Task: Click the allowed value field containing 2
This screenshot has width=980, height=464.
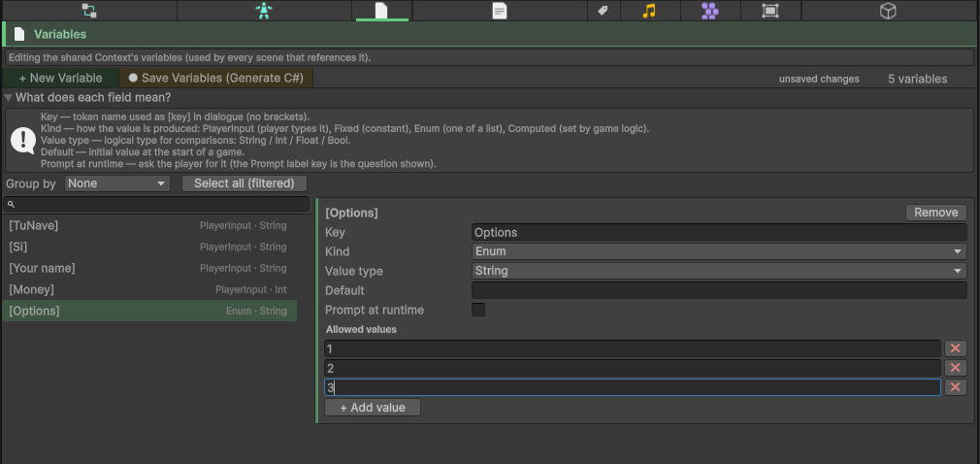Action: point(633,368)
